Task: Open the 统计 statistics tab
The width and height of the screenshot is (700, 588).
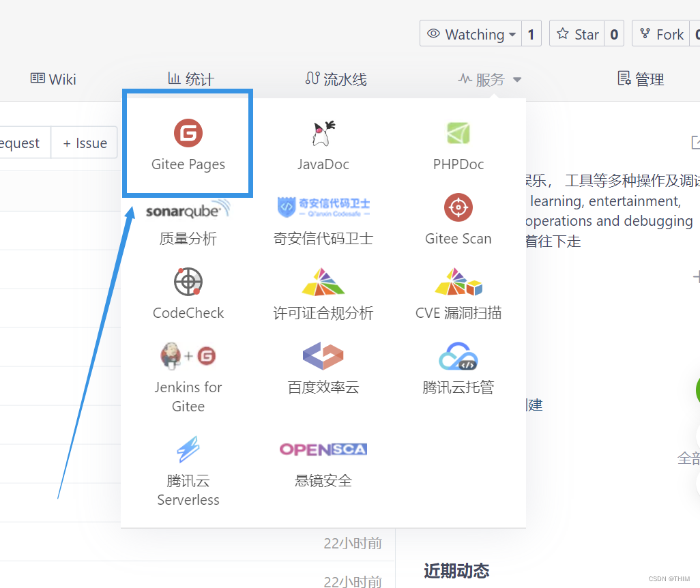Action: tap(190, 78)
